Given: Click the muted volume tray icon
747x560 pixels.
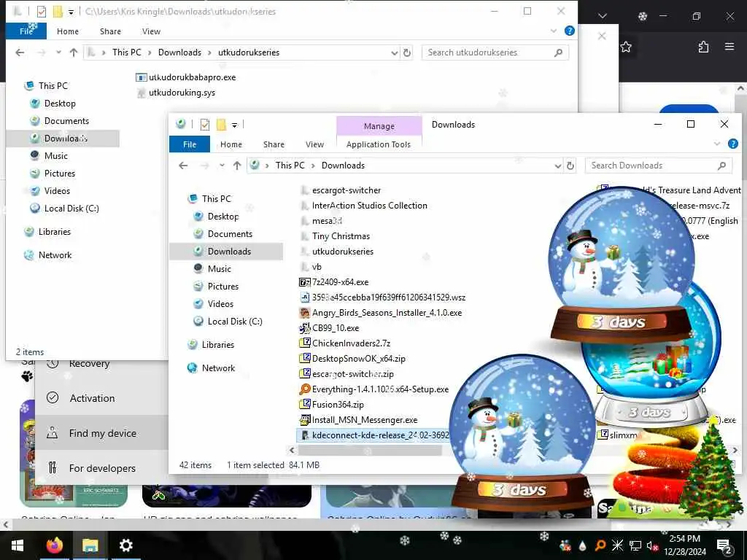Looking at the screenshot, I should pyautogui.click(x=652, y=545).
